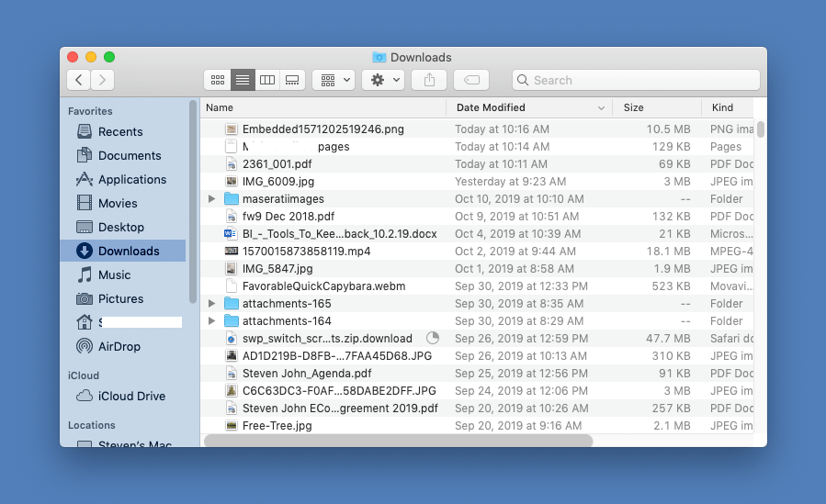
Task: Click '10.5 MB' size of Embedded png
Action: (668, 129)
